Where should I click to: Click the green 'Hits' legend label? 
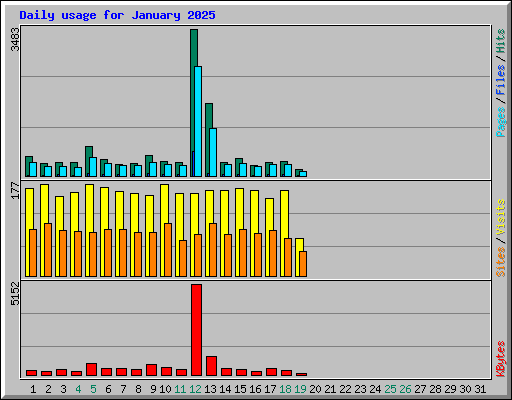coord(500,41)
